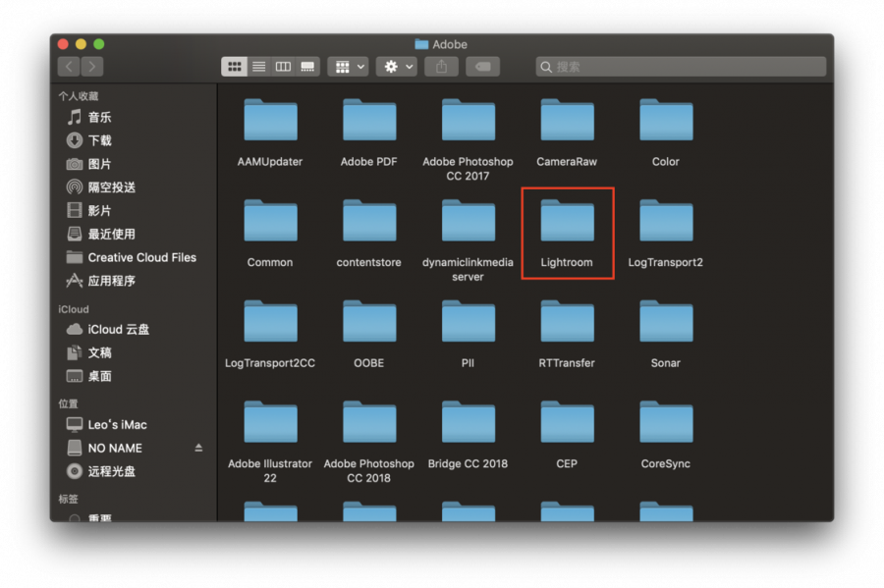The width and height of the screenshot is (884, 588).
Task: Open 隔空投送 in the sidebar
Action: coord(133,187)
